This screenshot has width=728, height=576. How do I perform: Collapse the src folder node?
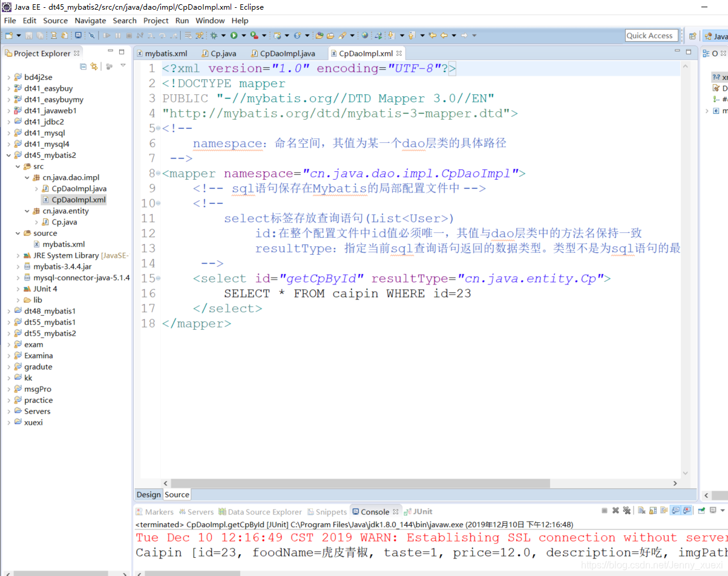tap(18, 166)
